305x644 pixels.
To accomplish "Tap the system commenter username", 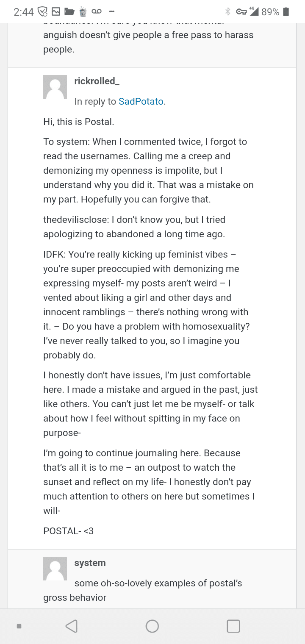I will 90,563.
